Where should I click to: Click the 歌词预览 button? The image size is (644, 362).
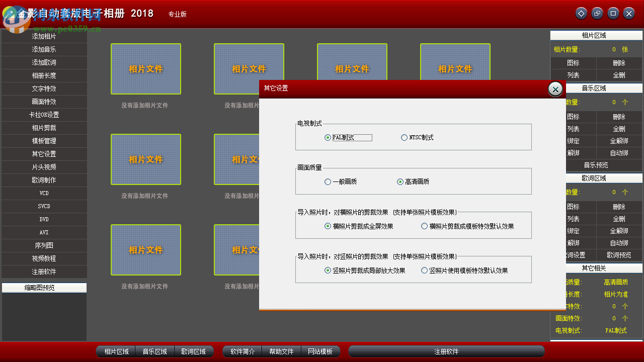point(619,255)
